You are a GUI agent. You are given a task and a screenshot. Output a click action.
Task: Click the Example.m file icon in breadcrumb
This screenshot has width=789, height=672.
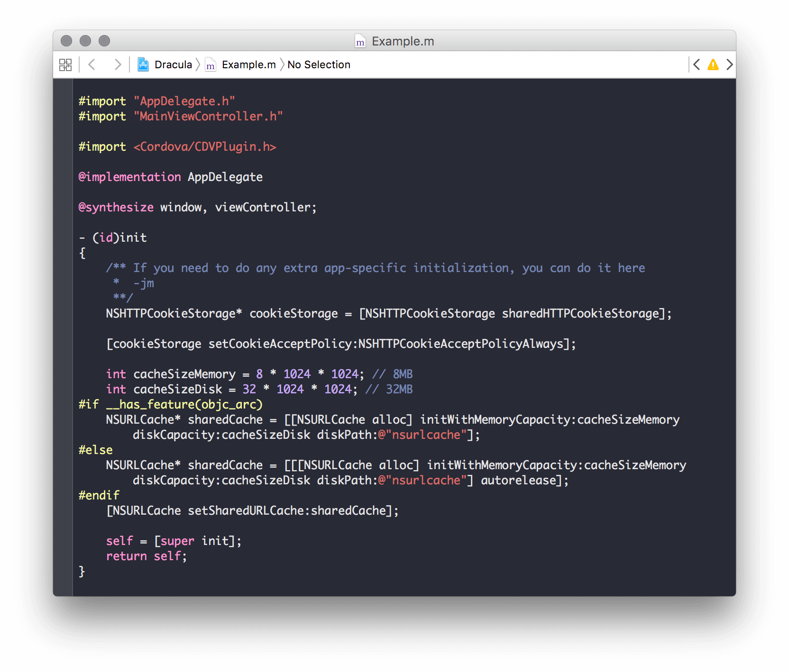pos(211,64)
